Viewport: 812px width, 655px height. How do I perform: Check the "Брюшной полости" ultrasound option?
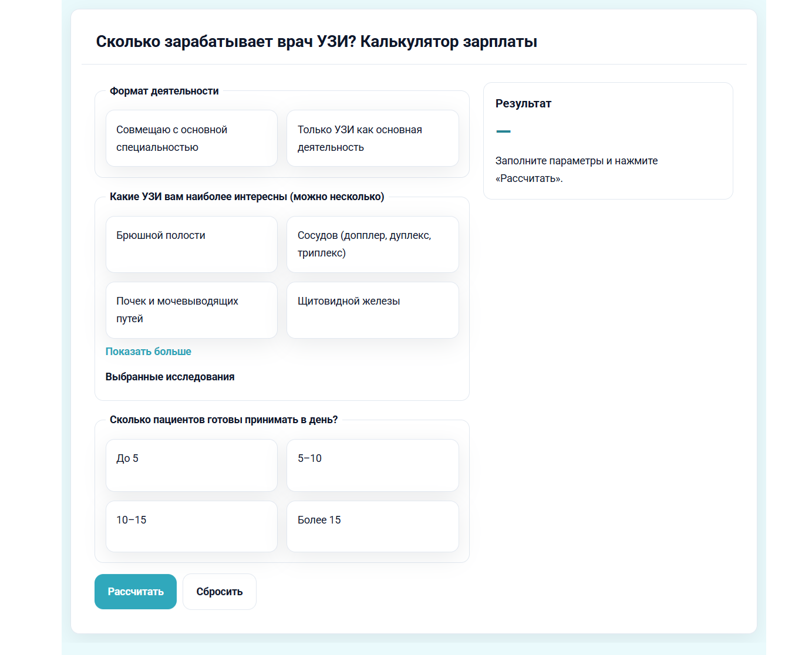point(191,244)
